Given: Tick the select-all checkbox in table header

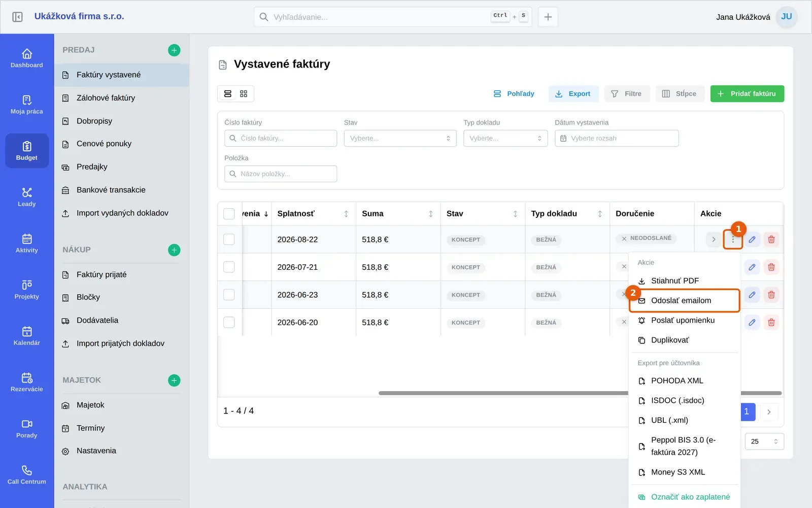Looking at the screenshot, I should [x=229, y=214].
